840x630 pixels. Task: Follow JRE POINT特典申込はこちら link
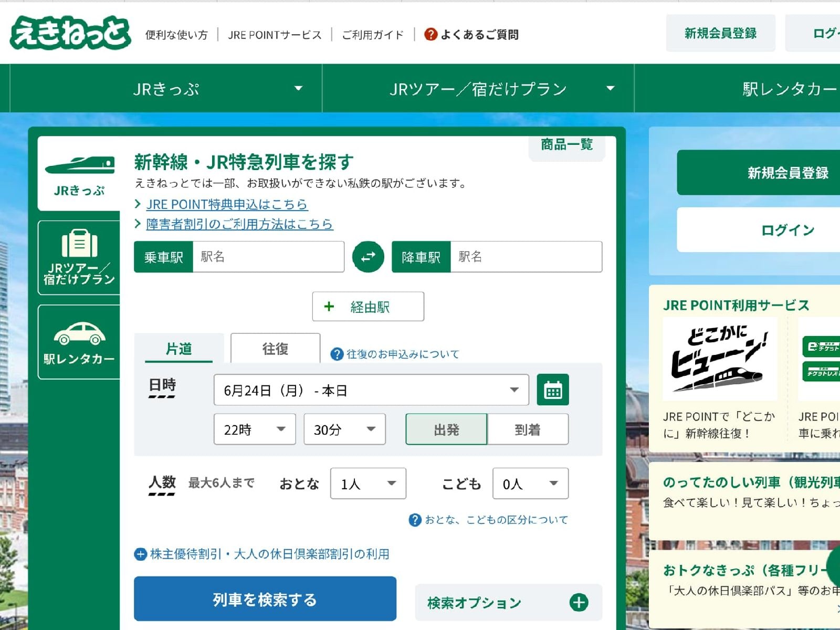[x=227, y=204]
